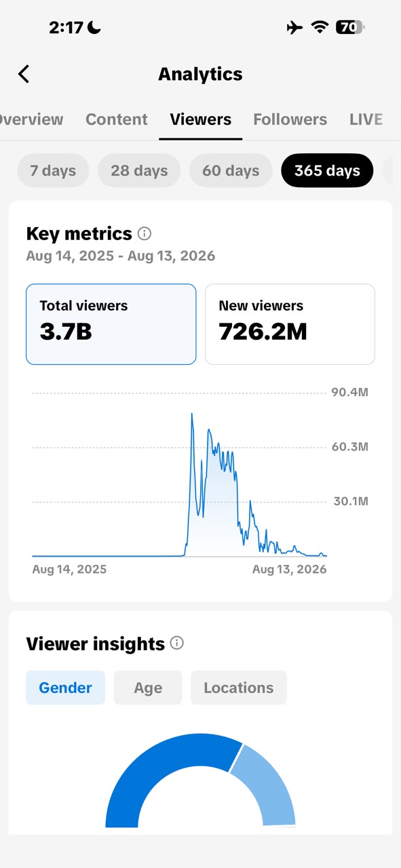Image resolution: width=401 pixels, height=868 pixels.
Task: Select the 365 days range
Action: (327, 170)
